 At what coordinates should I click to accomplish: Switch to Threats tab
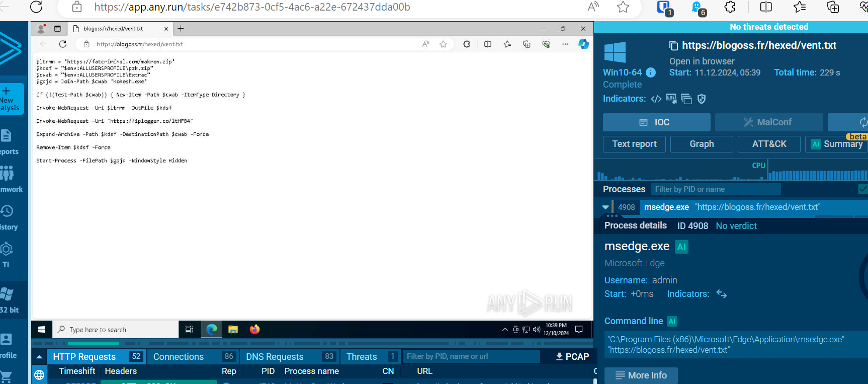[371, 357]
